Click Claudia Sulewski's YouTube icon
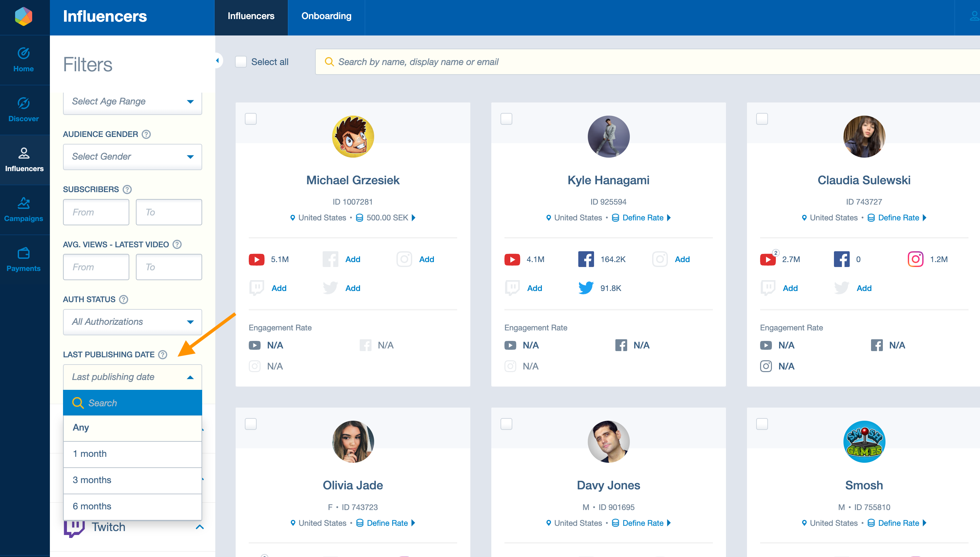The width and height of the screenshot is (980, 557). click(x=768, y=259)
